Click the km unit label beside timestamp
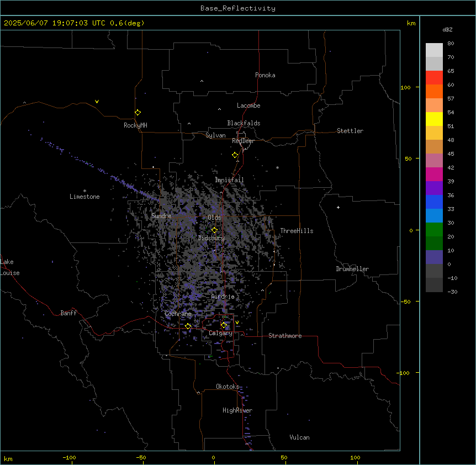 411,23
